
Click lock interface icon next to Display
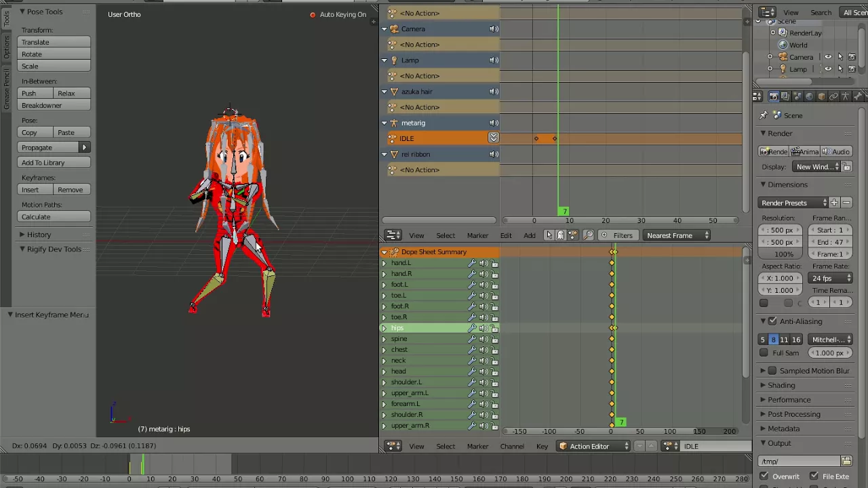pyautogui.click(x=847, y=167)
